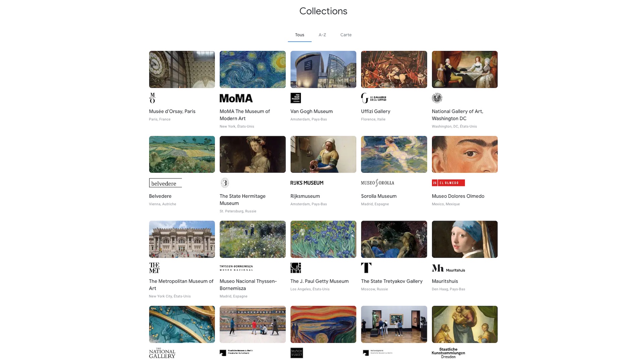
Task: Click the Milkmaid painting thumbnail
Action: click(323, 154)
